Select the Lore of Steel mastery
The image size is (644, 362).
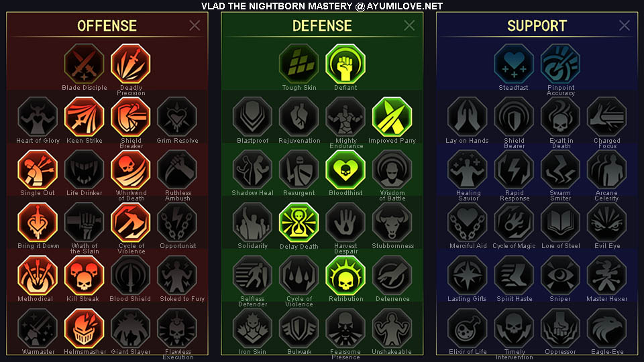pos(560,223)
